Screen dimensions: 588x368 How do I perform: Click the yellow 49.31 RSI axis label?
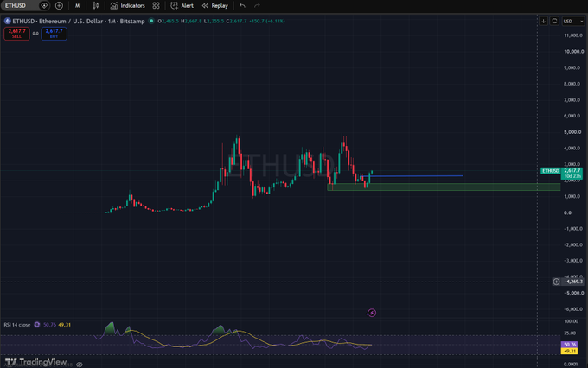click(x=570, y=351)
